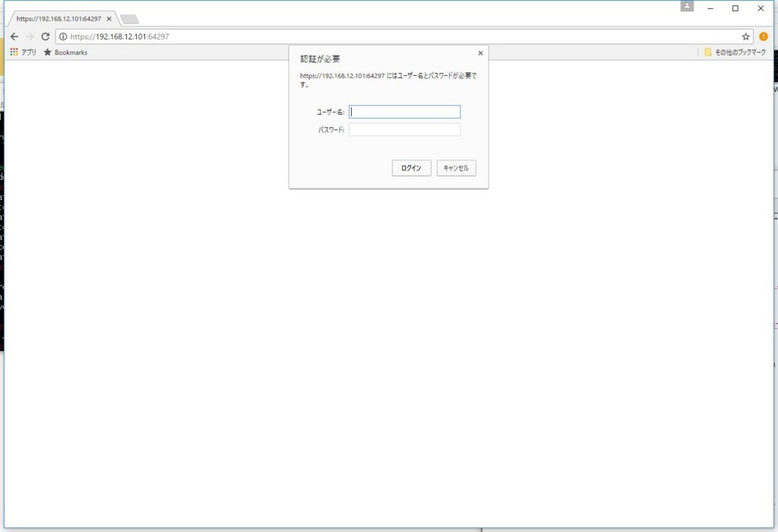The height and width of the screenshot is (532, 778).
Task: Focus the ユーザー名 input field
Action: 404,112
